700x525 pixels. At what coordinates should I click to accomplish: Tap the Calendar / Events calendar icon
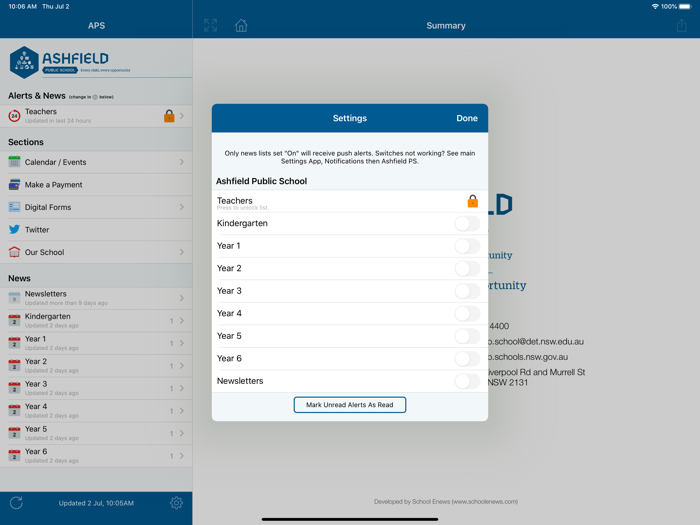coord(14,162)
